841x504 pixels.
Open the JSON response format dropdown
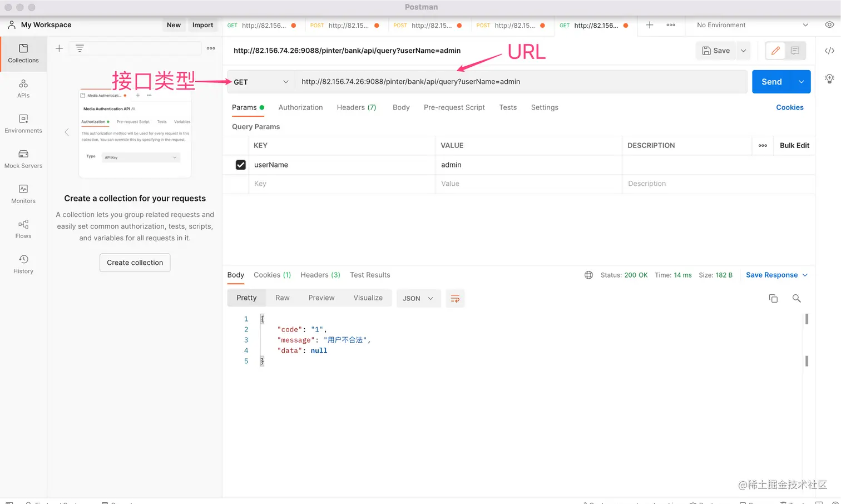point(418,298)
